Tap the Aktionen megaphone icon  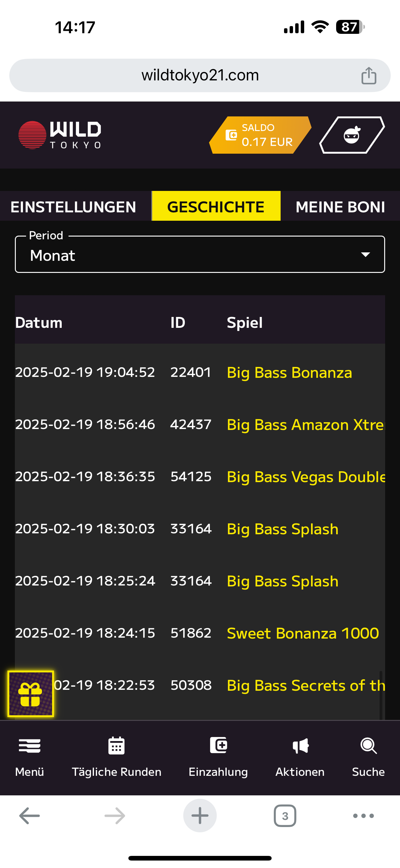tap(300, 746)
